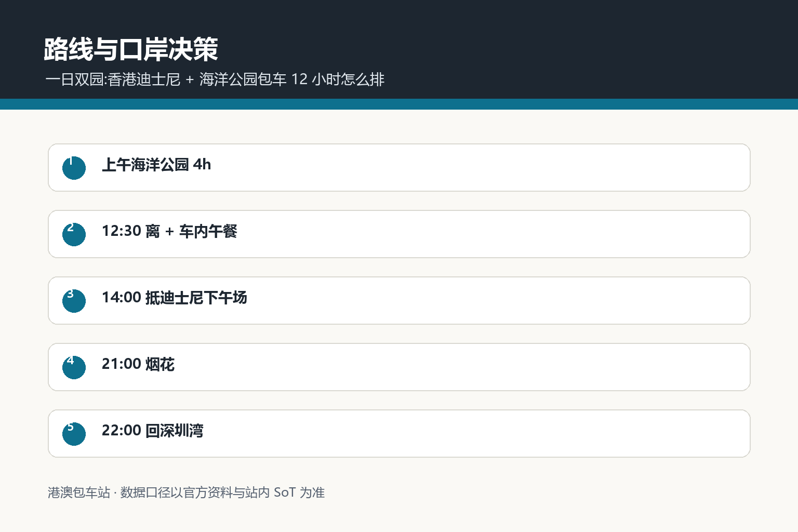The image size is (798, 532).
Task: Click the 一日双园 subtitle text
Action: point(215,79)
